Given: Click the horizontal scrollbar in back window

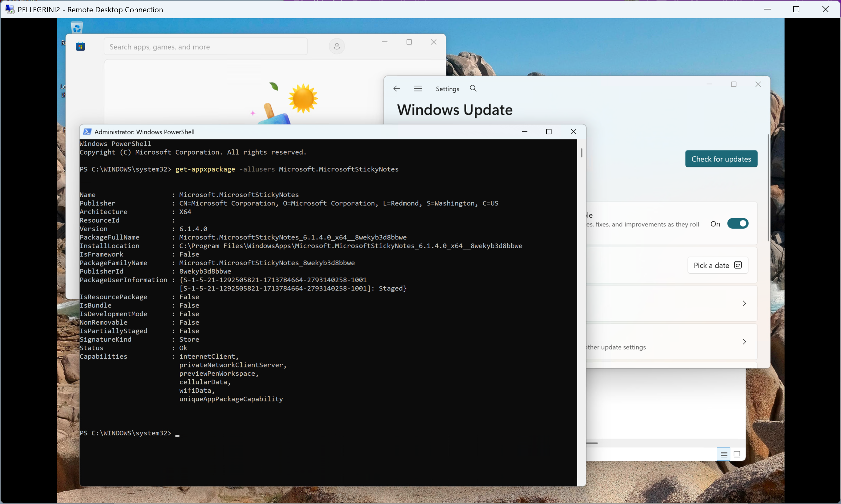Looking at the screenshot, I should [592, 443].
